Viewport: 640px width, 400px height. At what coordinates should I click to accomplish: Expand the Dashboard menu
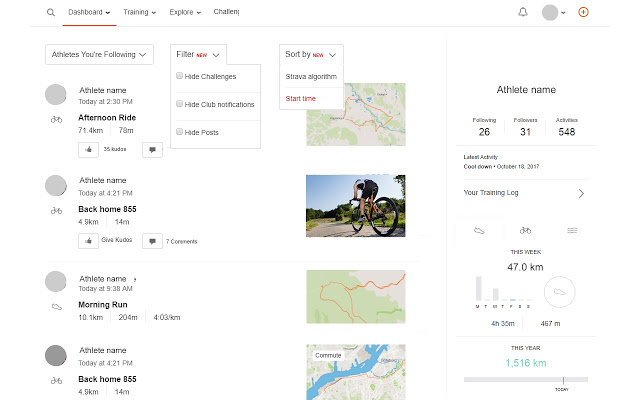point(89,12)
